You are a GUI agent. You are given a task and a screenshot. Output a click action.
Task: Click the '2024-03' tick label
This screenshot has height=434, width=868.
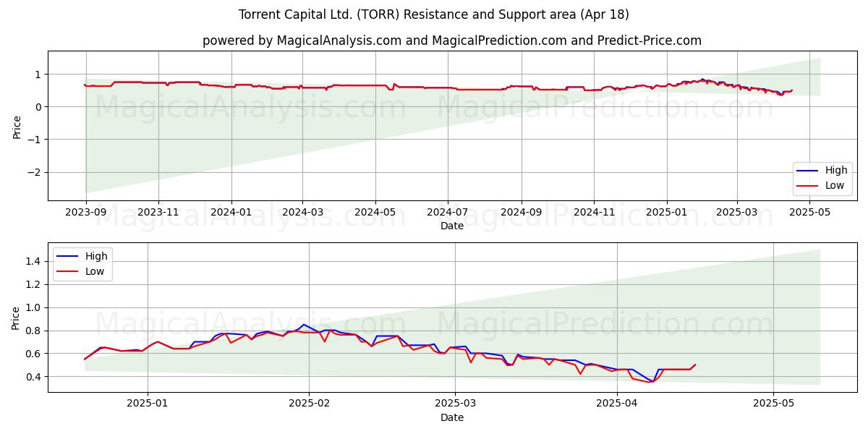pos(302,213)
